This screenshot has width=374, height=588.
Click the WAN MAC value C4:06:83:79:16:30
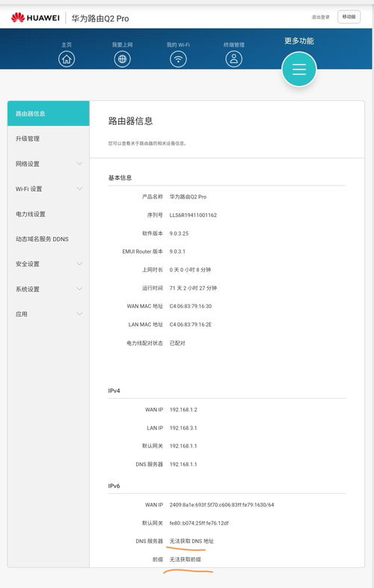pos(191,307)
